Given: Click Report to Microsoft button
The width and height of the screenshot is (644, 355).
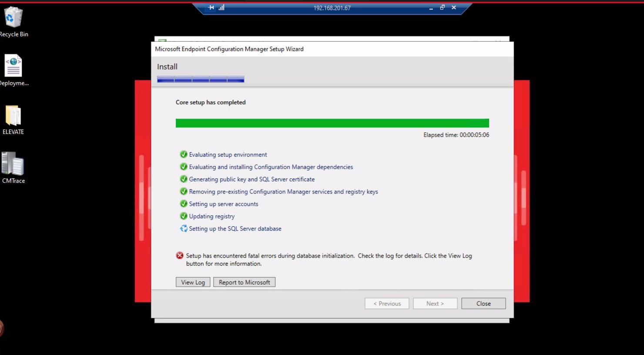Looking at the screenshot, I should (x=244, y=282).
